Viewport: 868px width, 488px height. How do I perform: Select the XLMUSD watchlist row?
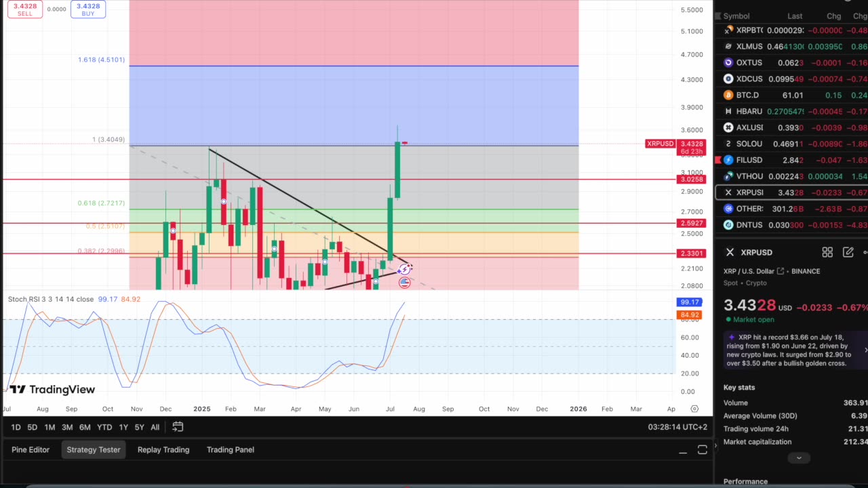[x=791, y=46]
